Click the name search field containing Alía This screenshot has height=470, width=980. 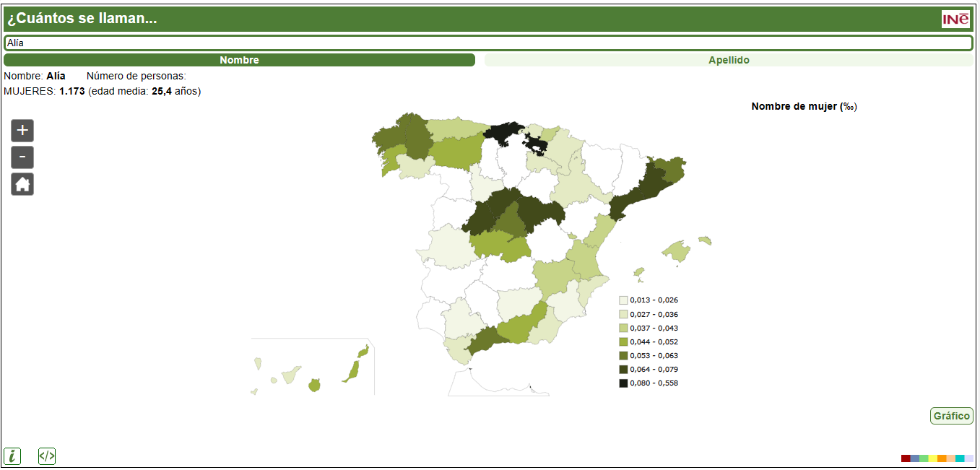pos(488,43)
